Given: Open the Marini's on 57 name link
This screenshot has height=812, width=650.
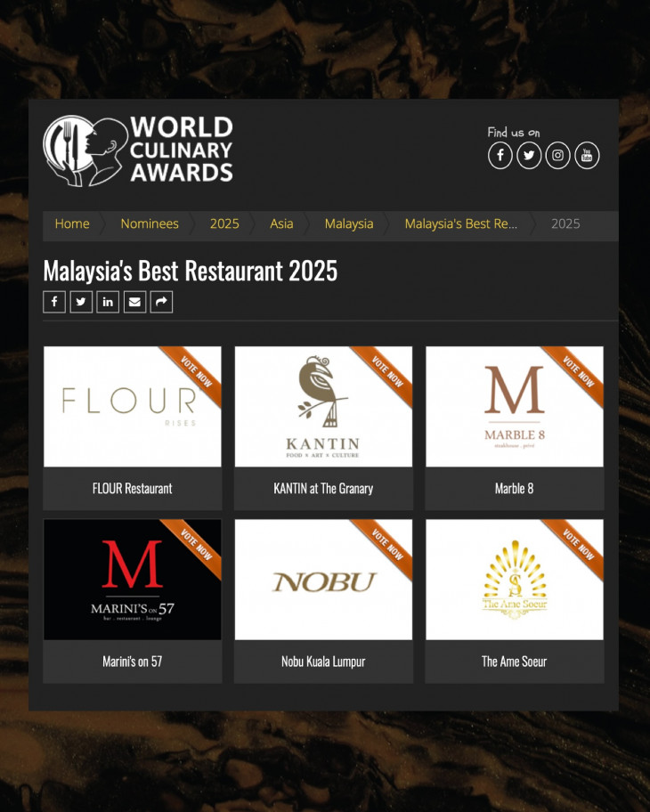Looking at the screenshot, I should [132, 662].
